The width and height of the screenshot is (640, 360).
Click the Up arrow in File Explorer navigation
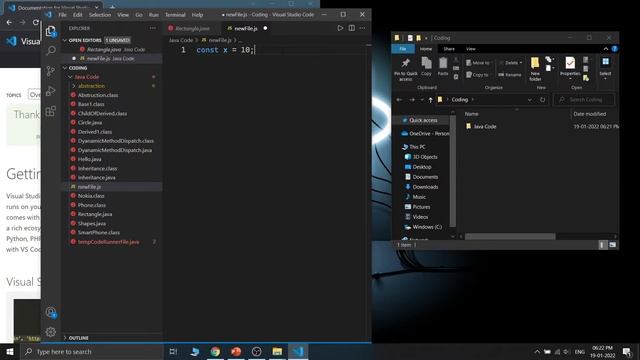(430, 100)
